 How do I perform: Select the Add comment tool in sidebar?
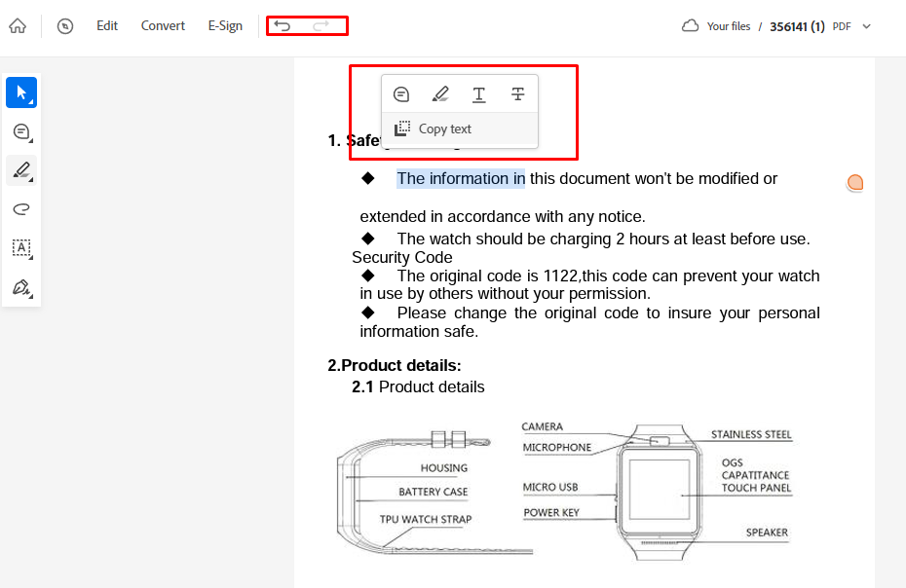21,131
